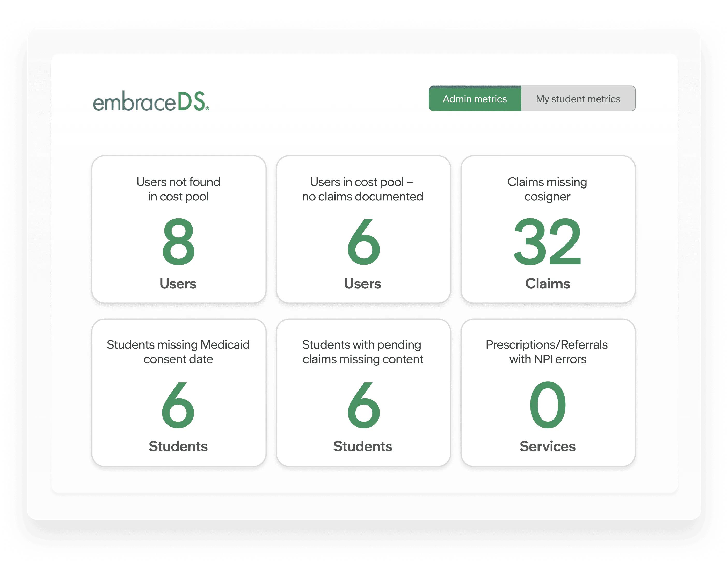Switch to the My student metrics tab
Image resolution: width=728 pixels, height=563 pixels.
(x=578, y=99)
